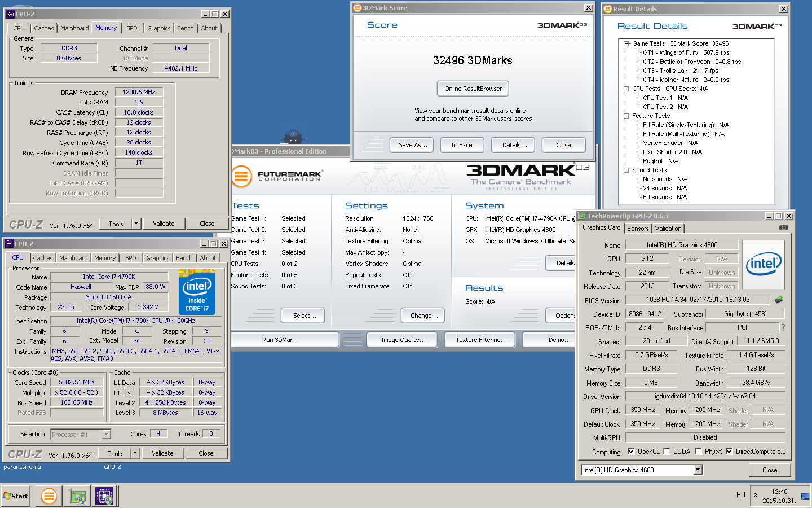Screen dimensions: 812x508
Task: Click the Run 3DMark button
Action: (x=285, y=340)
